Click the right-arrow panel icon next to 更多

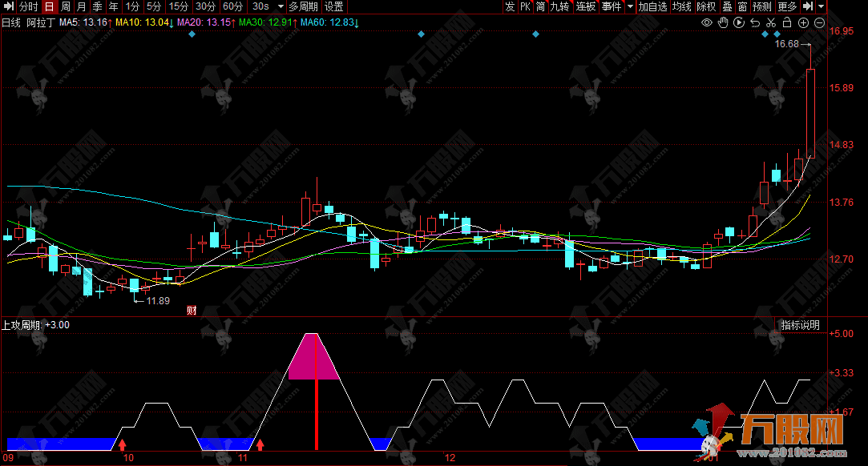tap(808, 6)
